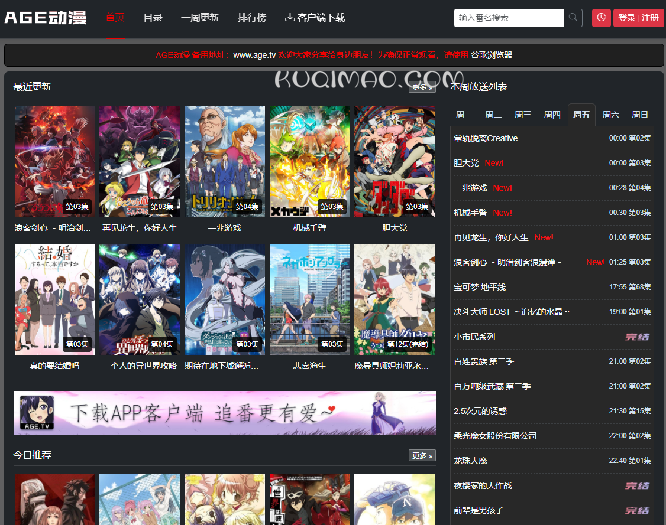The image size is (666, 525).
Task: Click the search magnifier icon
Action: coord(573,17)
